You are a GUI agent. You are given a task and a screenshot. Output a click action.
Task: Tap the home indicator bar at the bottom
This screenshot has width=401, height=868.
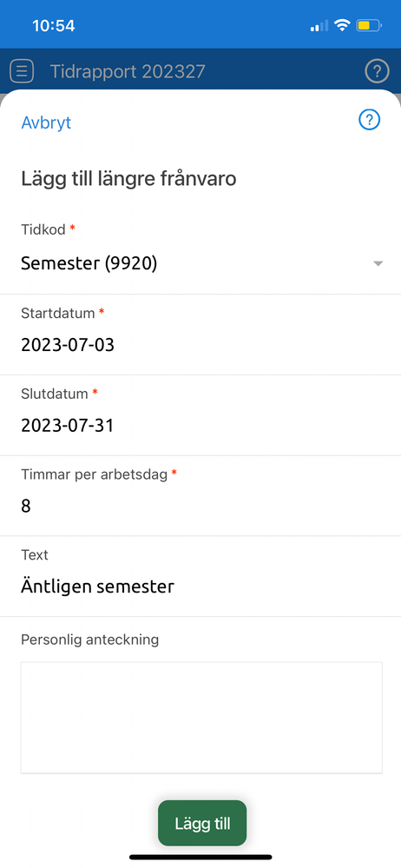[200, 858]
